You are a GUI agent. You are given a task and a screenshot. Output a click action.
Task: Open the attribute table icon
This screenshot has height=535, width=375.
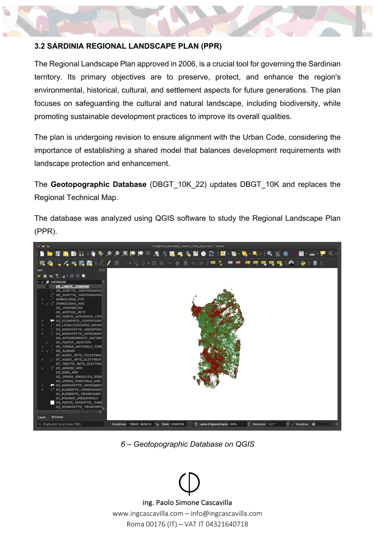pos(301,254)
